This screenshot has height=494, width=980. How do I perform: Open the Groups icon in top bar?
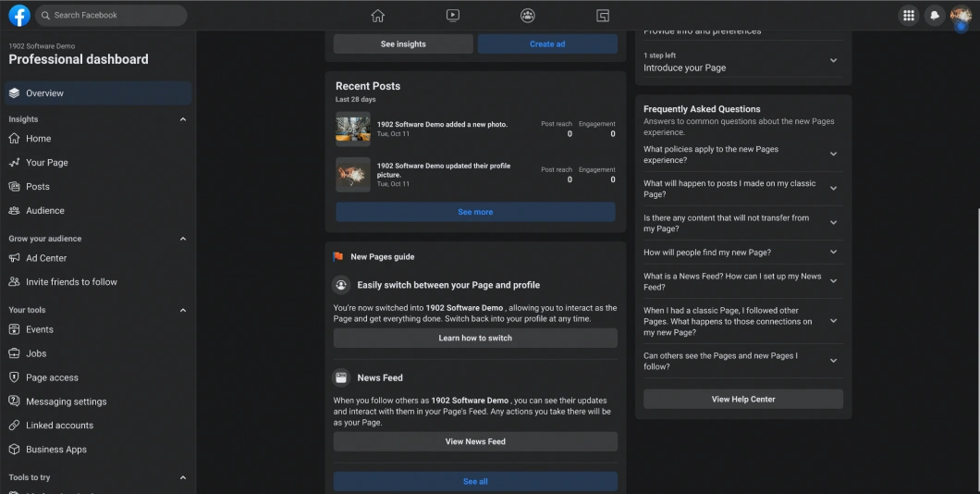(528, 16)
